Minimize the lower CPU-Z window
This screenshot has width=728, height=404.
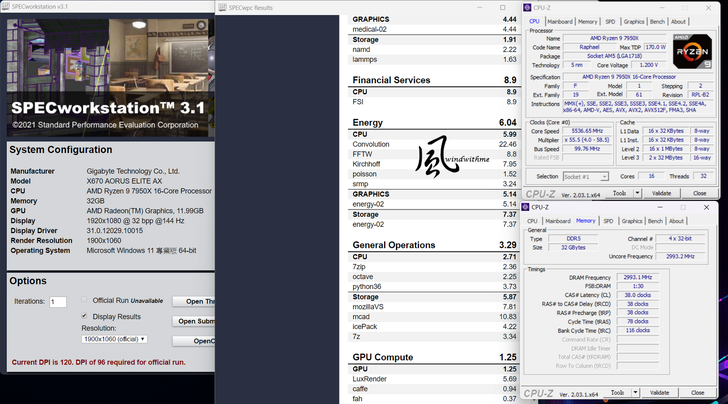pos(660,207)
